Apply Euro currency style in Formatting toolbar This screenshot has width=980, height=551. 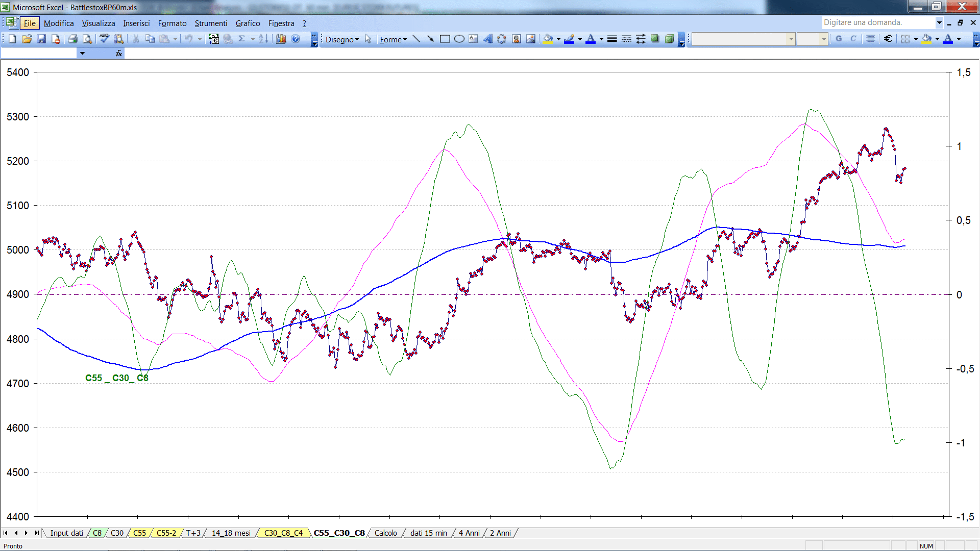pos(888,39)
